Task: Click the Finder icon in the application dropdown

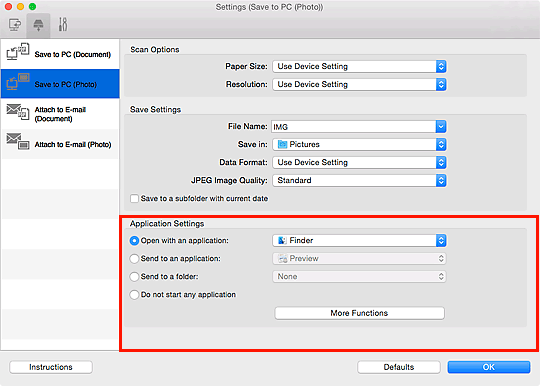Action: coord(282,240)
